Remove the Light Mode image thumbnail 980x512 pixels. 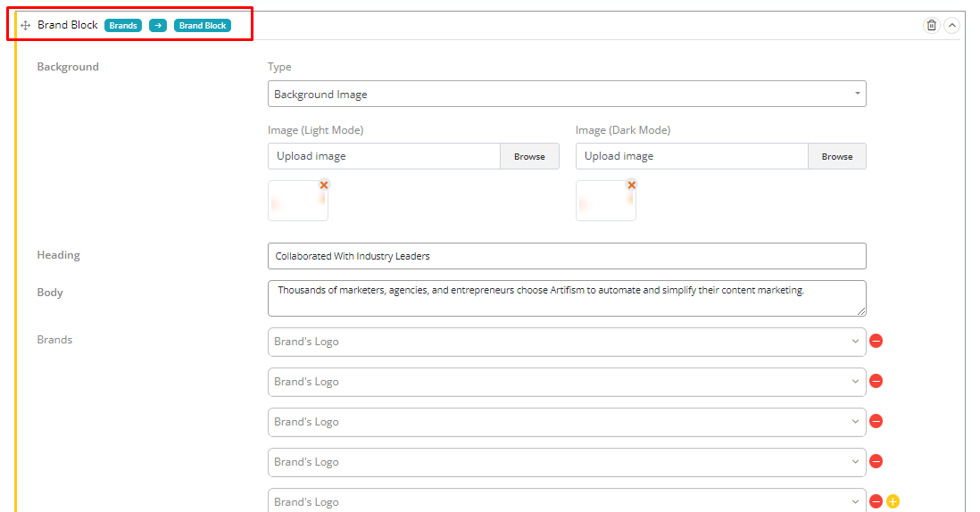[x=324, y=185]
